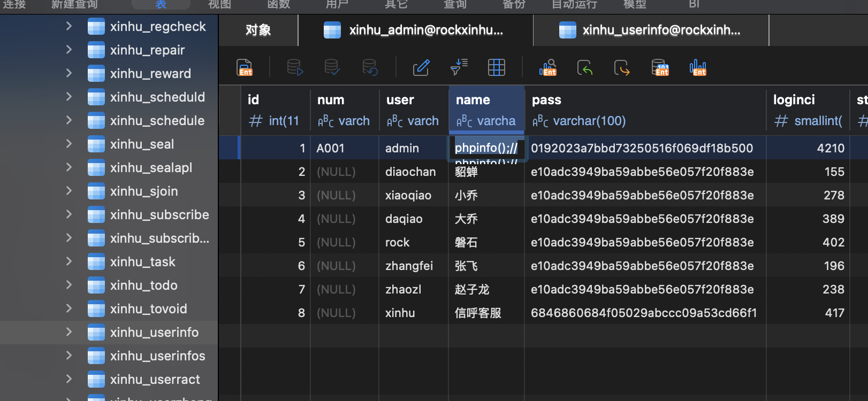Expand the xinhu_regcheck tree chevron
Screen dimensions: 868x401
(68, 26)
